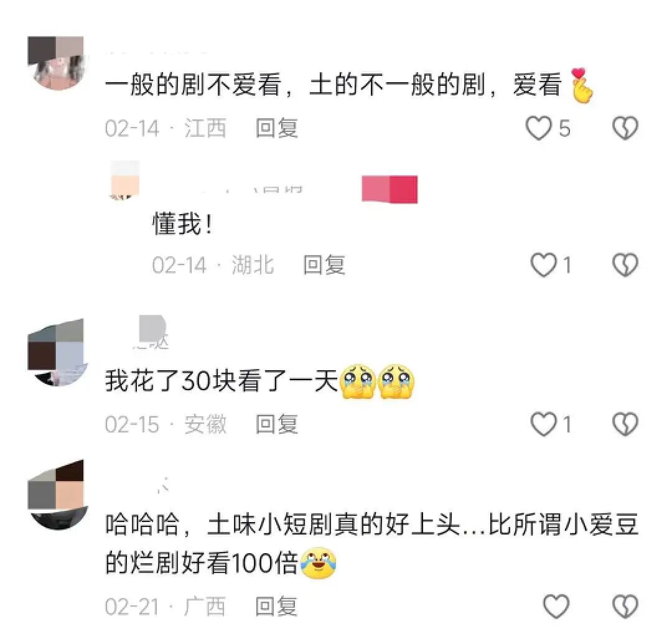Viewport: 672px width, 644px height.
Task: Like the 懂我! reply from Hubei
Action: pyautogui.click(x=543, y=265)
